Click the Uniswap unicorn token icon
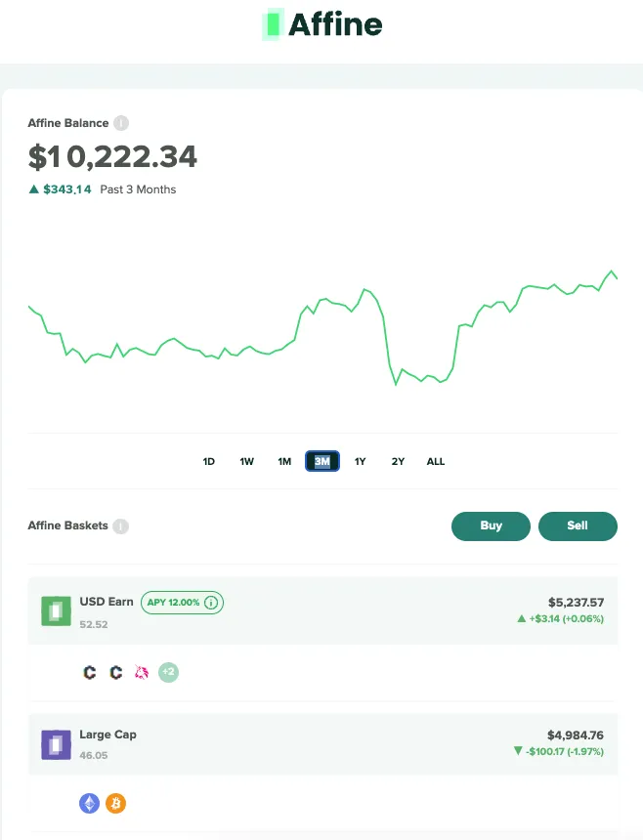The width and height of the screenshot is (643, 840). (142, 672)
